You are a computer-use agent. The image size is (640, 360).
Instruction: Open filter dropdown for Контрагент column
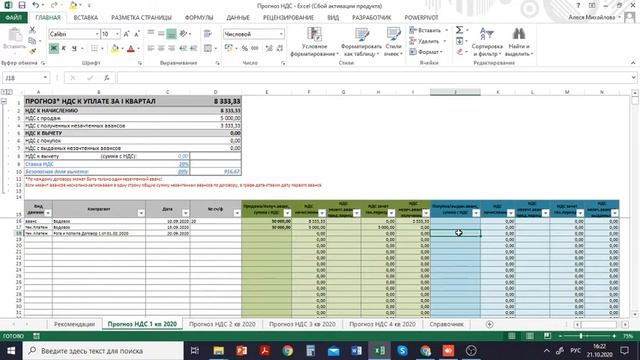click(141, 213)
